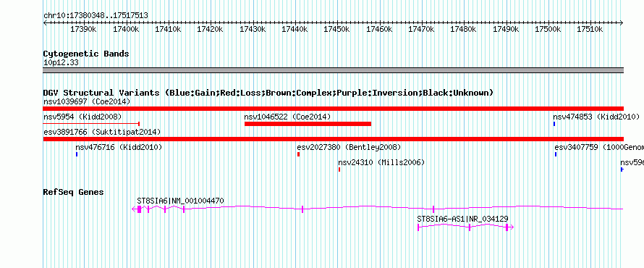Open the nsv24310 (Mills2006) label
The image size is (644, 268).
[x=381, y=162]
